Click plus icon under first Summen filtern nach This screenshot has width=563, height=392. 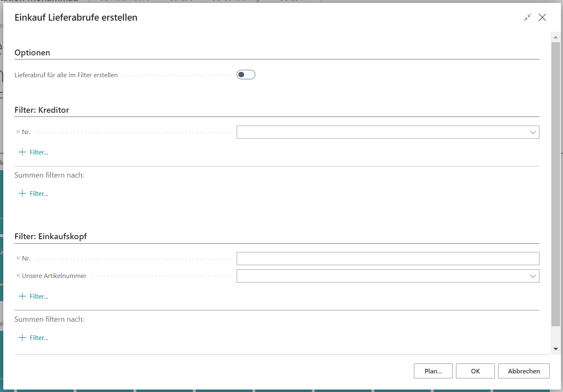point(22,194)
